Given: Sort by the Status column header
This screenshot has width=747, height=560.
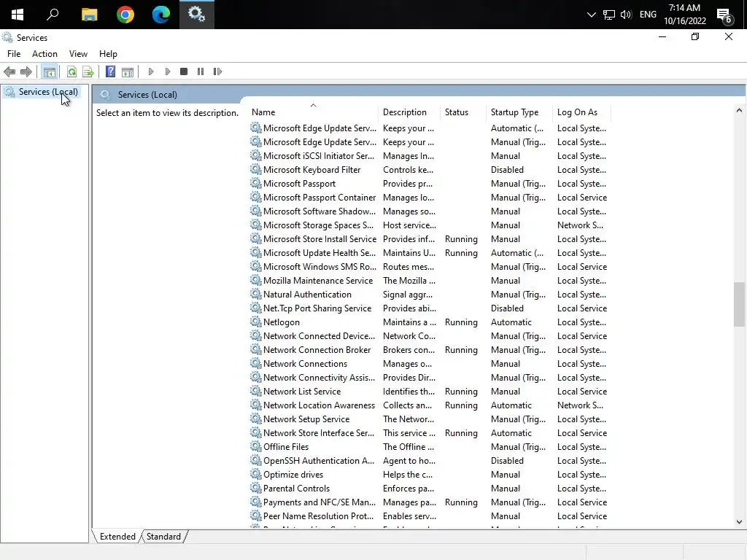Looking at the screenshot, I should pyautogui.click(x=463, y=112).
